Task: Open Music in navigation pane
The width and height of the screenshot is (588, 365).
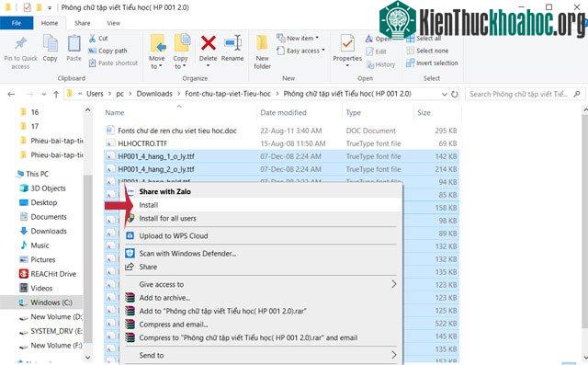Action: point(40,245)
